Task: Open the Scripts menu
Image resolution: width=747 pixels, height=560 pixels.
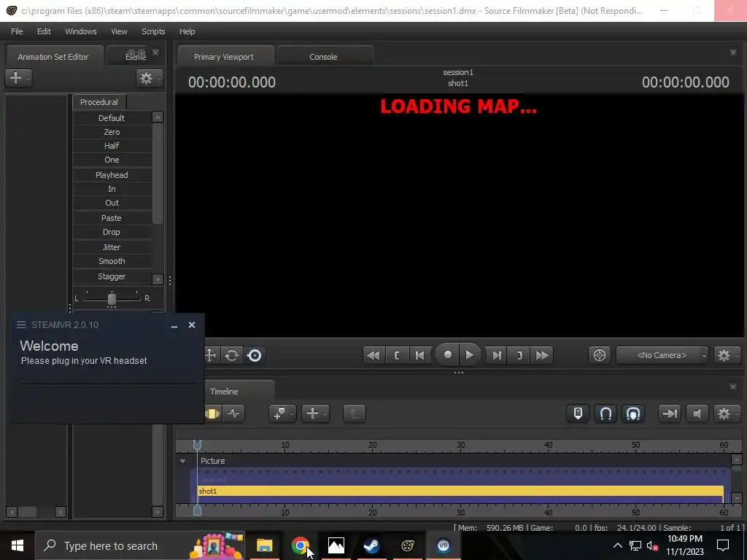Action: click(x=153, y=31)
